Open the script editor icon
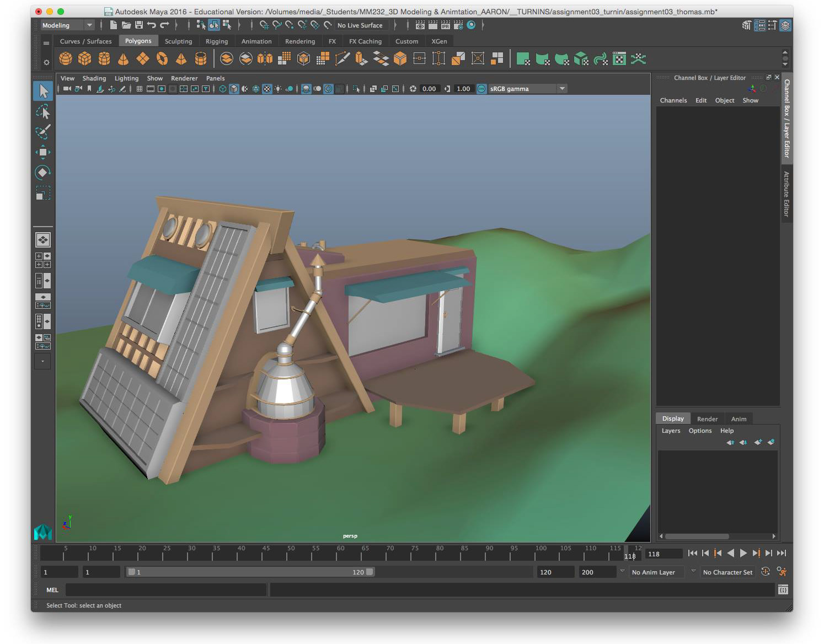This screenshot has height=644, width=824. (783, 590)
